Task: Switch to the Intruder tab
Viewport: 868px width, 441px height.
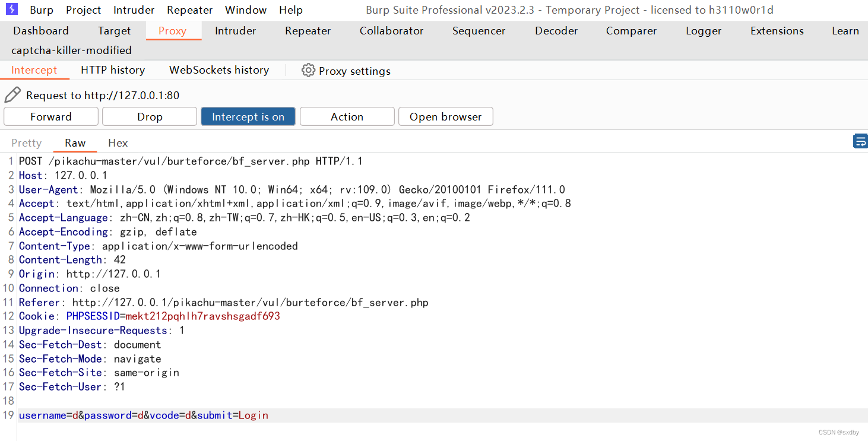Action: click(x=236, y=31)
